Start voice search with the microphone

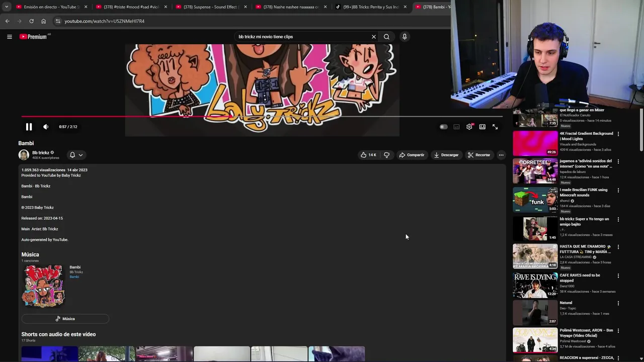405,37
